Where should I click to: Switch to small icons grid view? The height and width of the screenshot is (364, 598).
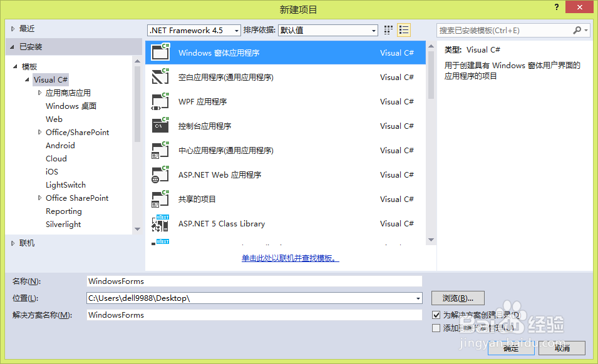(388, 30)
